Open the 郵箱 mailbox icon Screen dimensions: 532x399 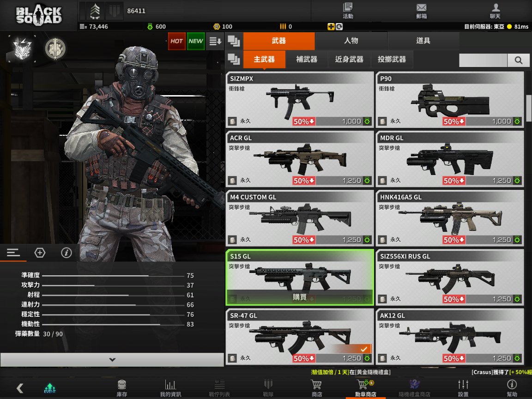click(x=421, y=11)
